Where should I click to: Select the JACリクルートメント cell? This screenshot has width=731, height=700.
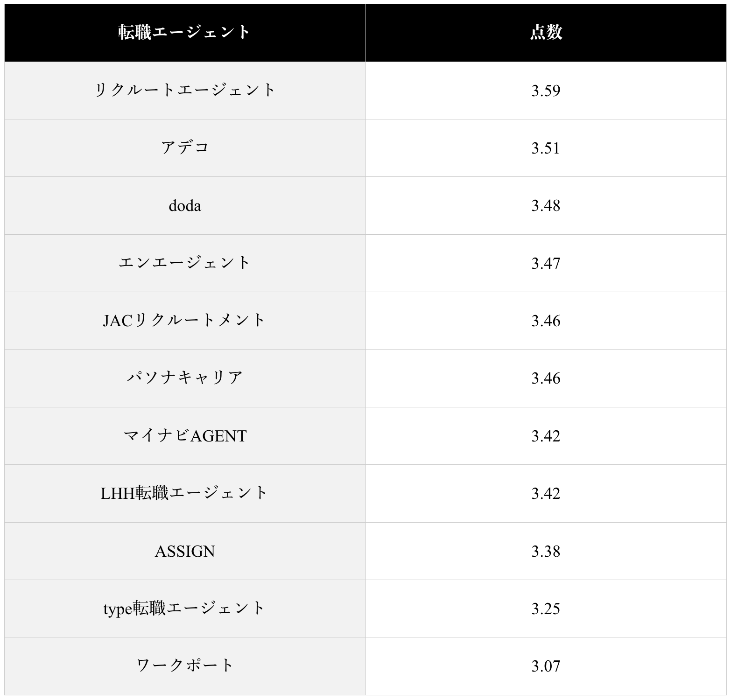(185, 321)
